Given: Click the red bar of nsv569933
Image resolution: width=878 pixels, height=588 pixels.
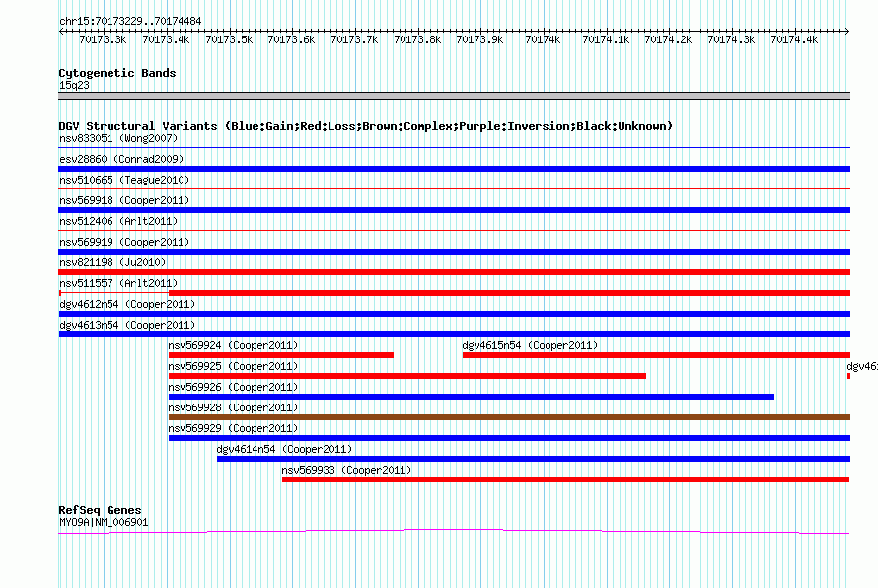Looking at the screenshot, I should [566, 479].
